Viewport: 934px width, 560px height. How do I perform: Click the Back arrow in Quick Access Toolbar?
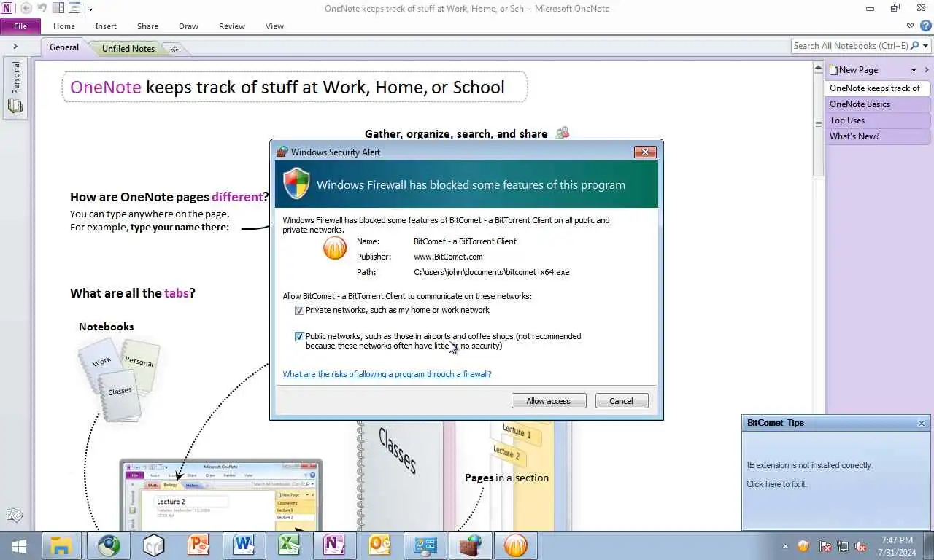coord(26,8)
